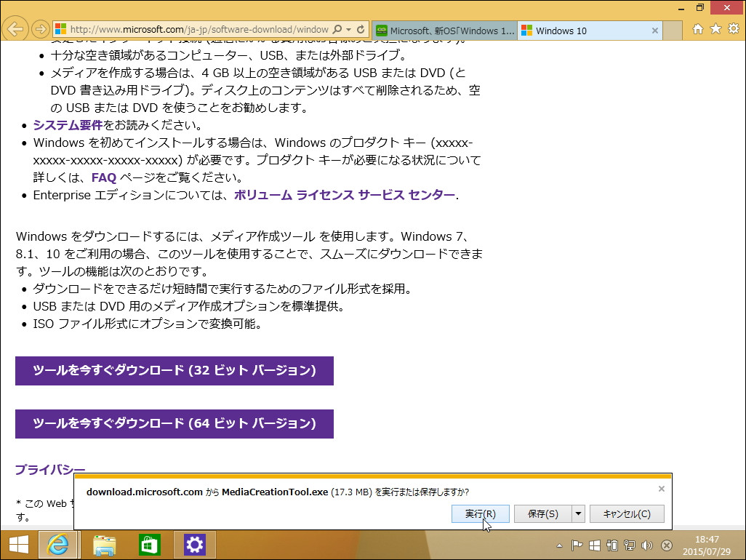Image resolution: width=746 pixels, height=560 pixels.
Task: Go back with the browser Back arrow
Action: 15,29
